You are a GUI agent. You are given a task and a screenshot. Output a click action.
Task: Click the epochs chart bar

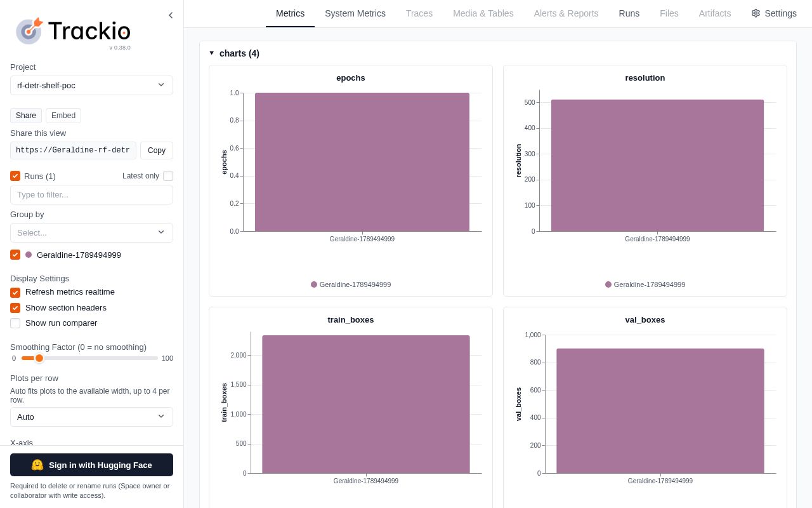[362, 162]
